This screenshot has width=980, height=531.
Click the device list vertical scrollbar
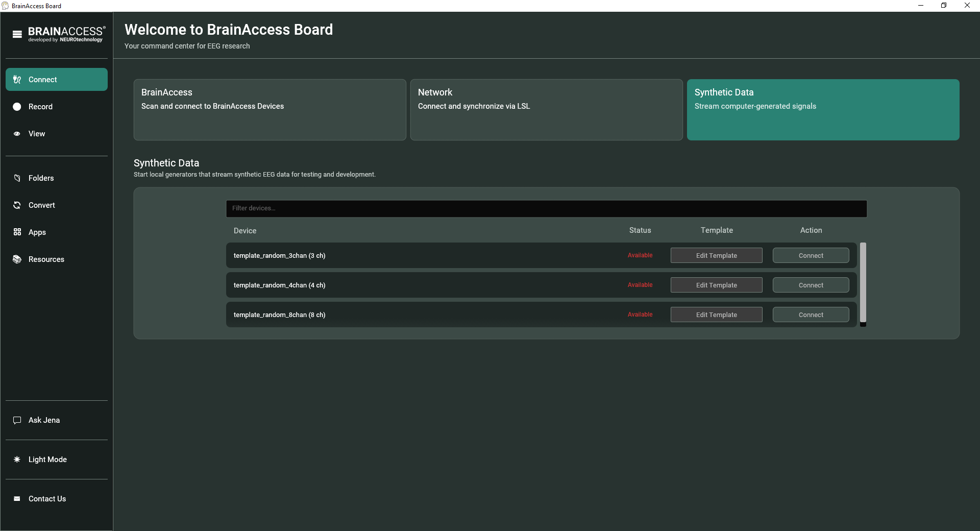pos(863,282)
